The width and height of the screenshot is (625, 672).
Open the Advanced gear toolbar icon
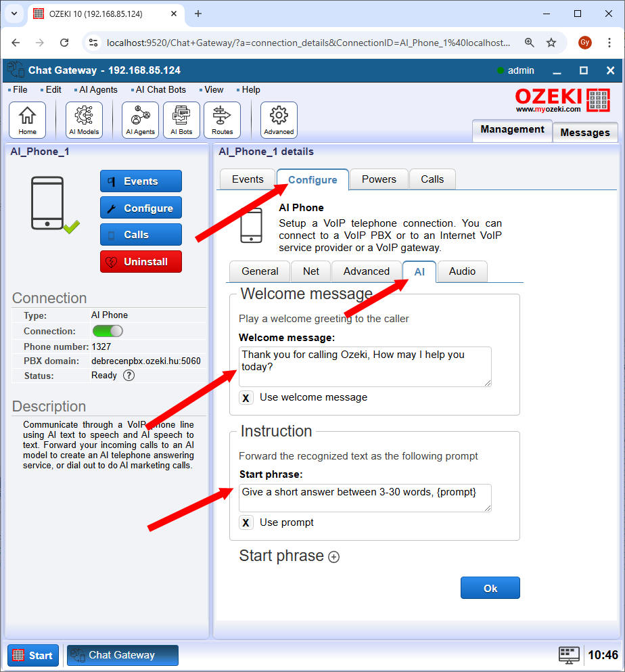click(x=279, y=120)
